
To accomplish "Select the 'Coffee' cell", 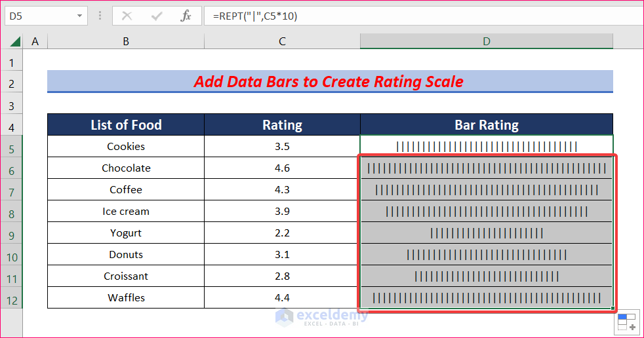I will pyautogui.click(x=126, y=189).
